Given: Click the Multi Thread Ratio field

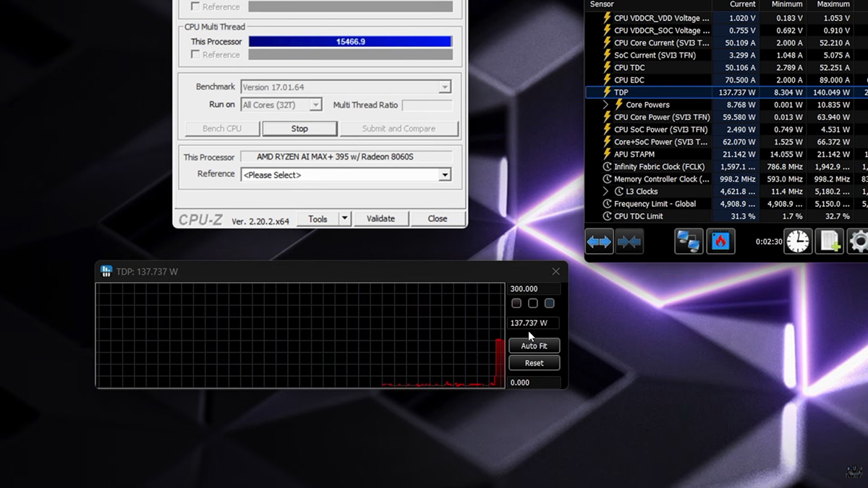Looking at the screenshot, I should [427, 106].
